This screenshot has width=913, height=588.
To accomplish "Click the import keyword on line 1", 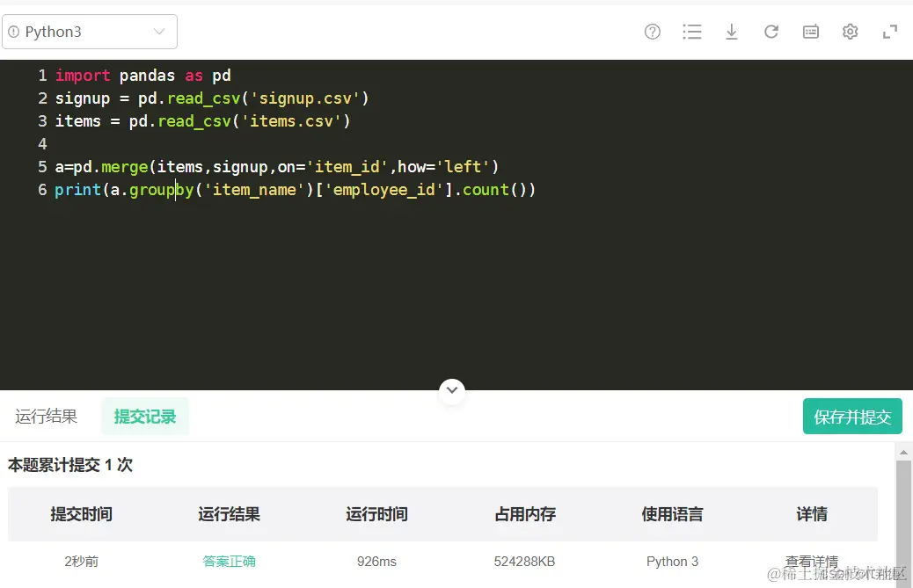I will pos(83,76).
